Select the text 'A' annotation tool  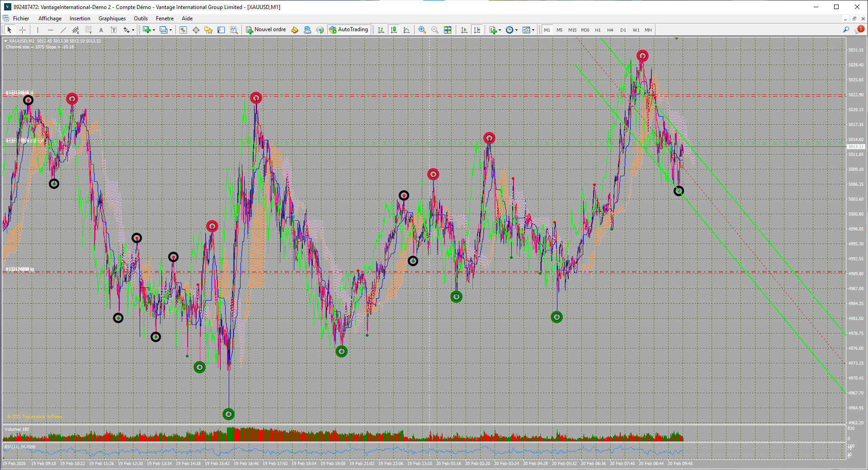click(101, 30)
